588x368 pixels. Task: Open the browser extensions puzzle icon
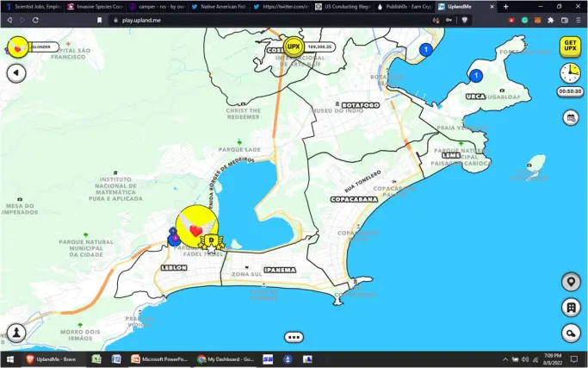550,21
